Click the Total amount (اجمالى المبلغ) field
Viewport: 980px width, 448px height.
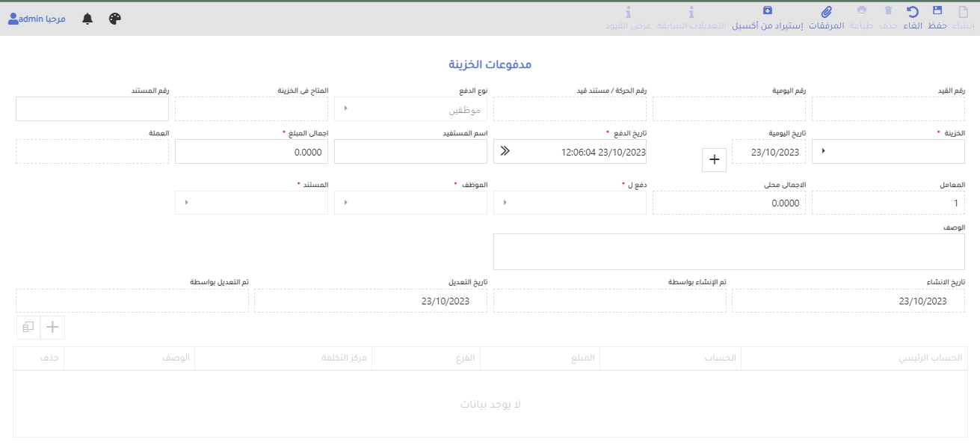250,151
